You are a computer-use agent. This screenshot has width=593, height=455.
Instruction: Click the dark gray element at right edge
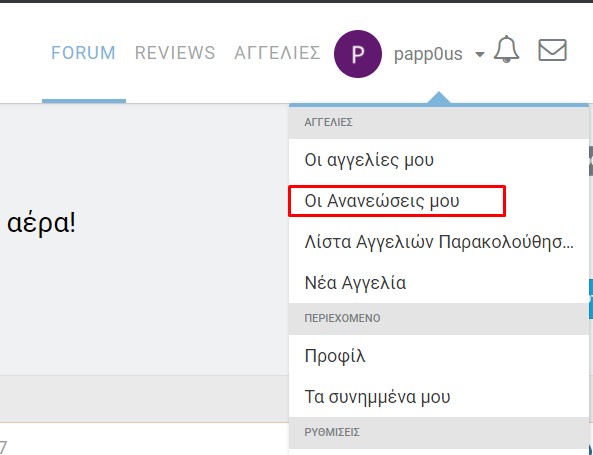tap(591, 161)
